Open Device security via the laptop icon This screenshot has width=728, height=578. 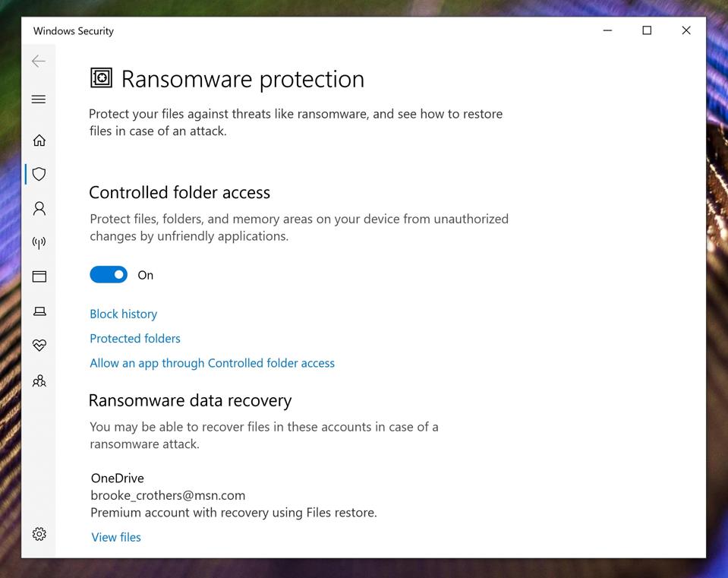tap(39, 311)
